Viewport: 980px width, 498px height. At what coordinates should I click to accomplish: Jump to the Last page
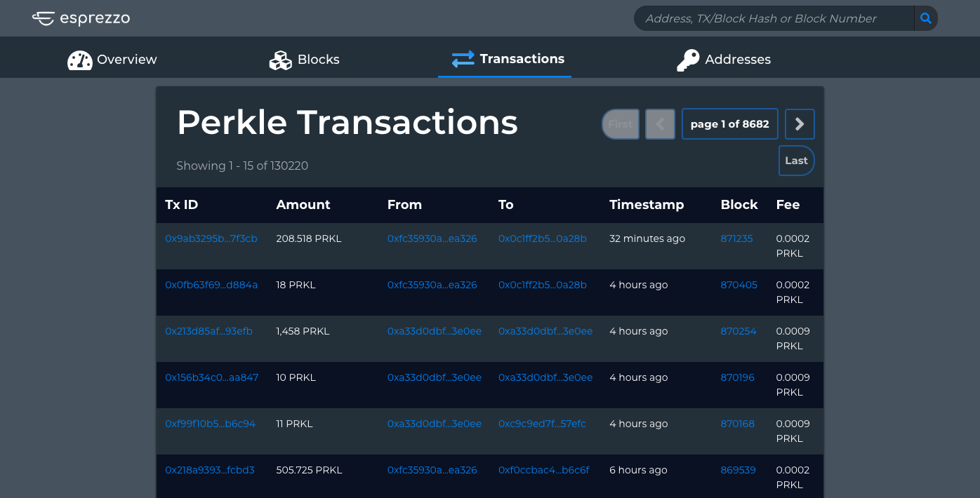click(797, 161)
